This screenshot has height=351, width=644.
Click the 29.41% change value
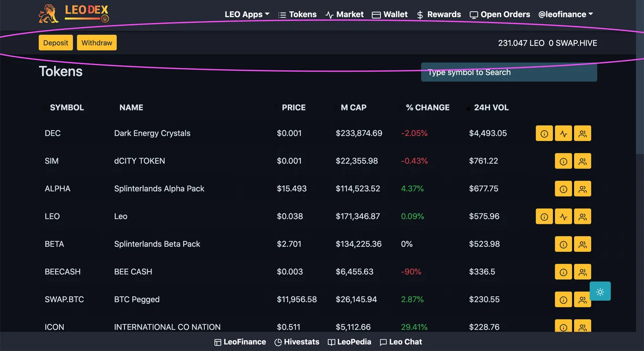tap(414, 327)
